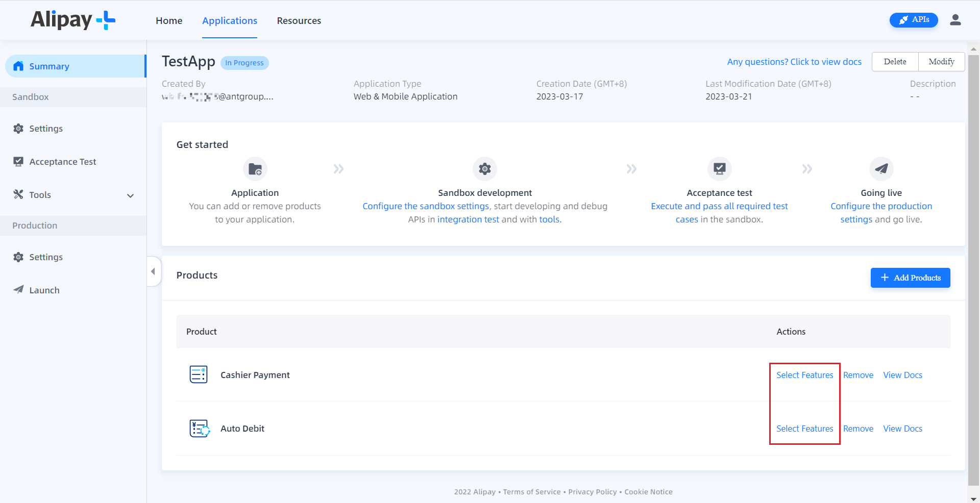Click the Tools wrench icon in sidebar
980x503 pixels.
pos(18,194)
